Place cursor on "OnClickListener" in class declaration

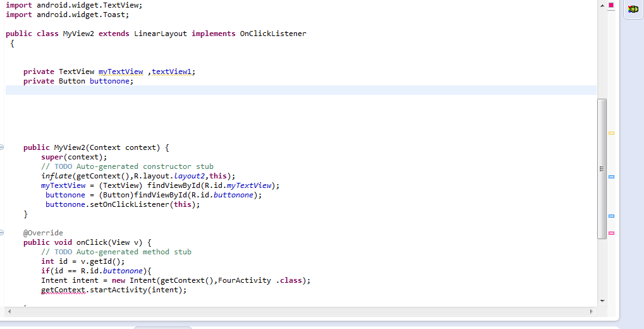tap(273, 34)
